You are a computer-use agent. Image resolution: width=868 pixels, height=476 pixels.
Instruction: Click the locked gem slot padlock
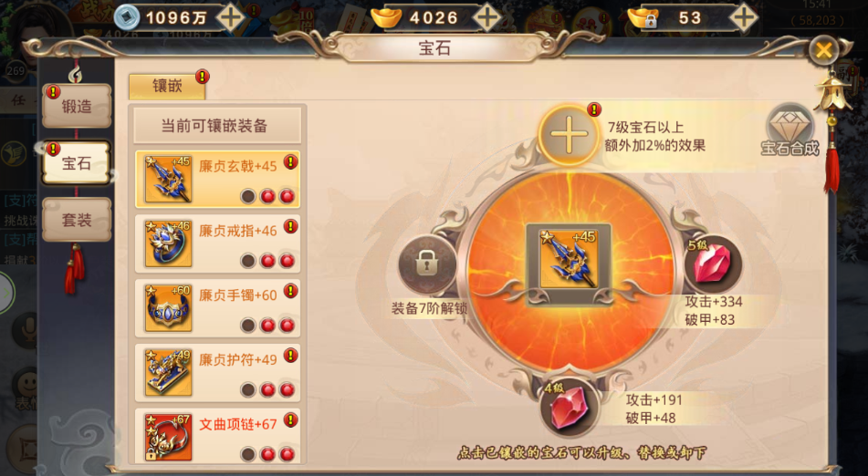pyautogui.click(x=427, y=264)
